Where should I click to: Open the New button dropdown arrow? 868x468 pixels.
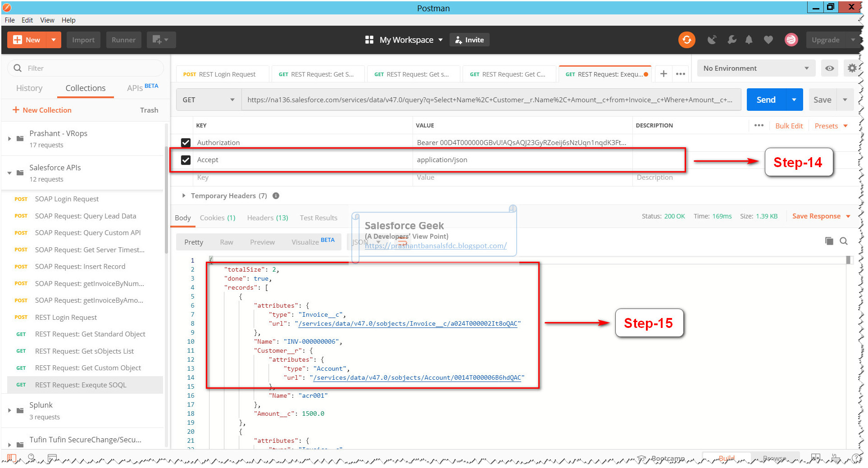(54, 40)
